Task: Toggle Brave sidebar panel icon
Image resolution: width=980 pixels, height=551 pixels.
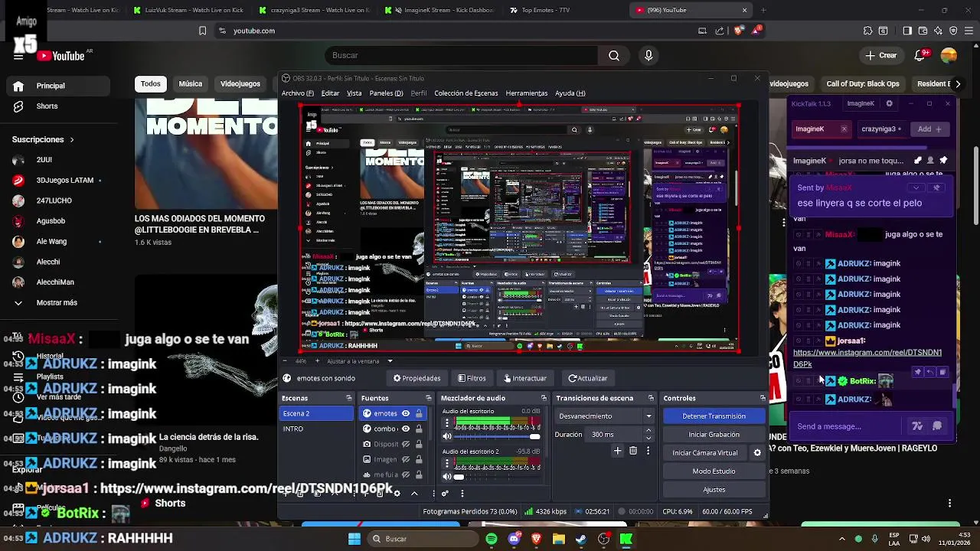Action: tap(907, 31)
